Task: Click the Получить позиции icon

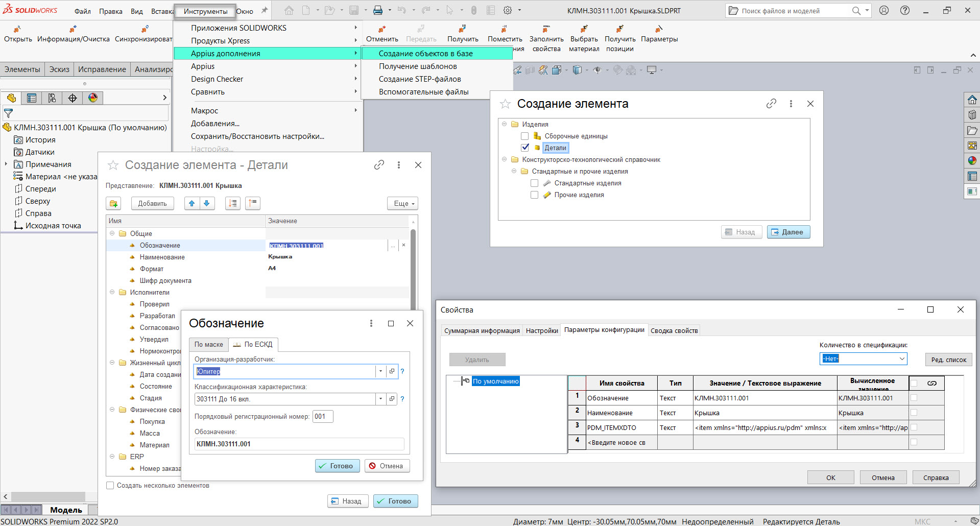Action: tap(620, 29)
